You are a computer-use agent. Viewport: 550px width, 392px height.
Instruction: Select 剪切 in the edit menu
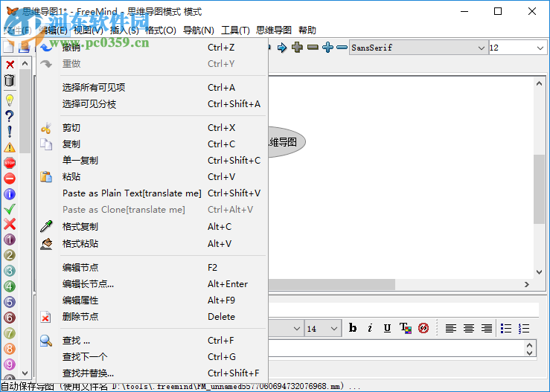153,128
